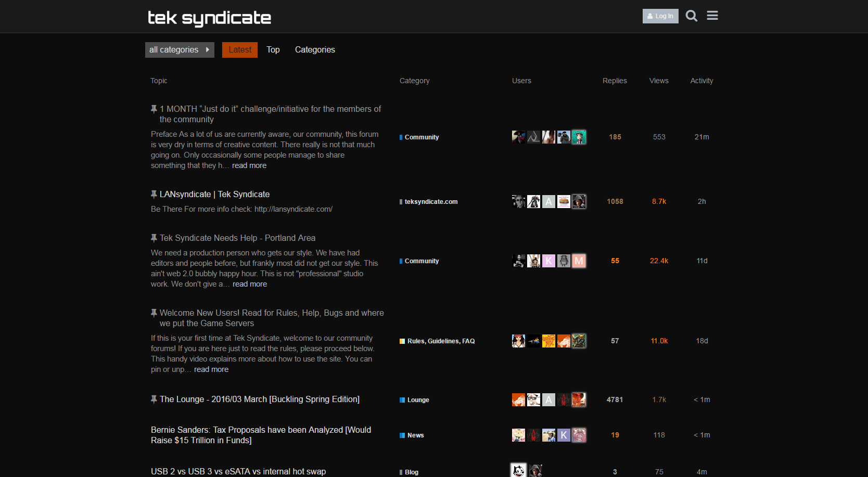The image size is (868, 477).
Task: Click the pin on The Lounge topic
Action: tap(154, 399)
